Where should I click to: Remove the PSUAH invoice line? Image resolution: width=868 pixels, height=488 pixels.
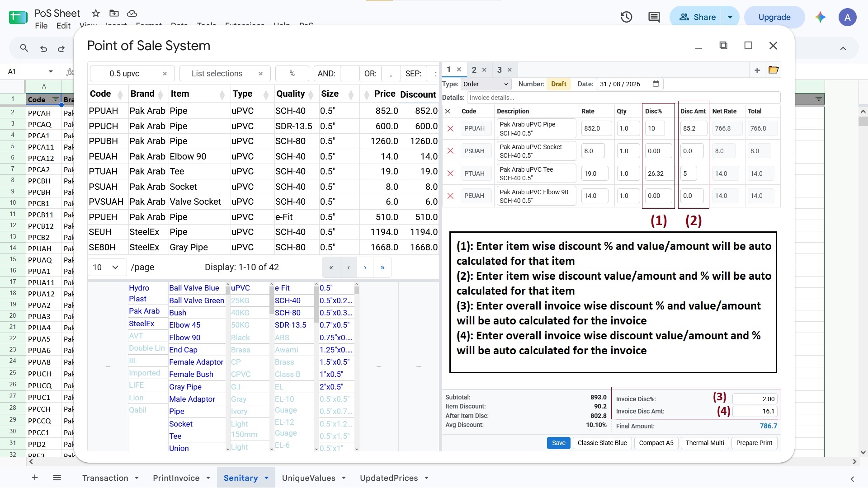tap(450, 151)
